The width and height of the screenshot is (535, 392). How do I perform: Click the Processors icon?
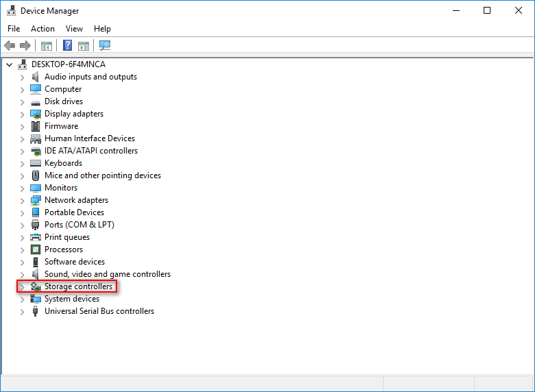tap(36, 249)
